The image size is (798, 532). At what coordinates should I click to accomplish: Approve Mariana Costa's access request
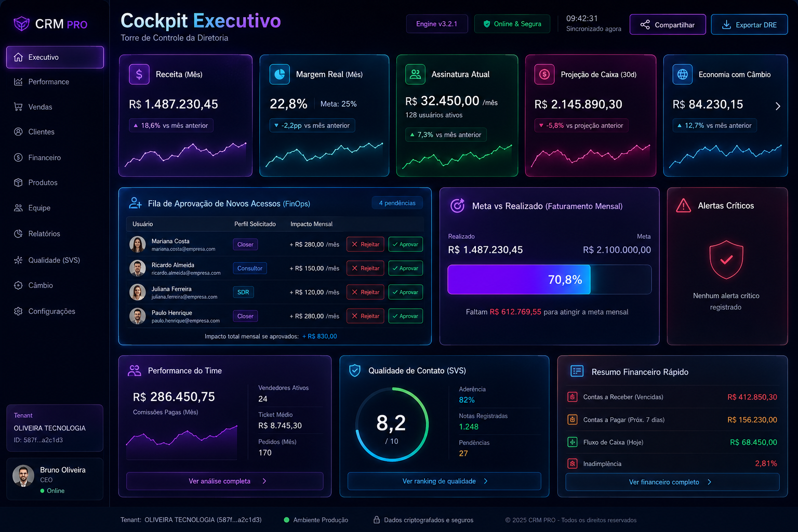(405, 244)
